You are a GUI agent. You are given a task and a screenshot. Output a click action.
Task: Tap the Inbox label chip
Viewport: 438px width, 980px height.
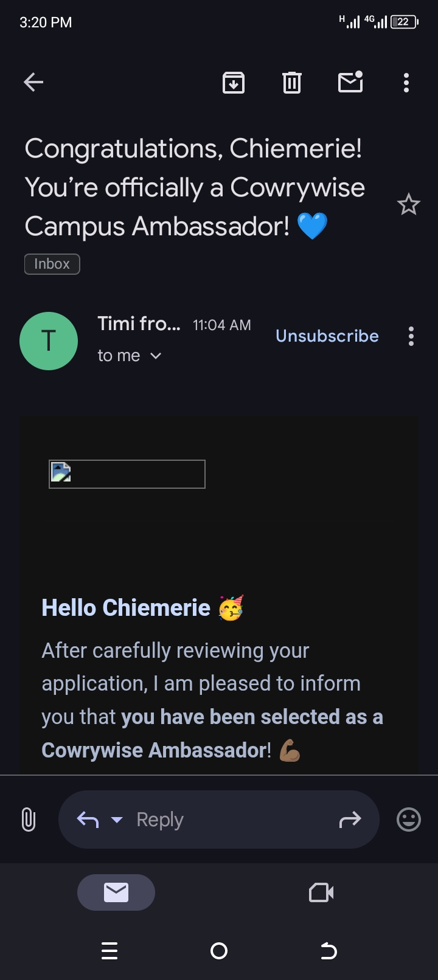click(52, 264)
